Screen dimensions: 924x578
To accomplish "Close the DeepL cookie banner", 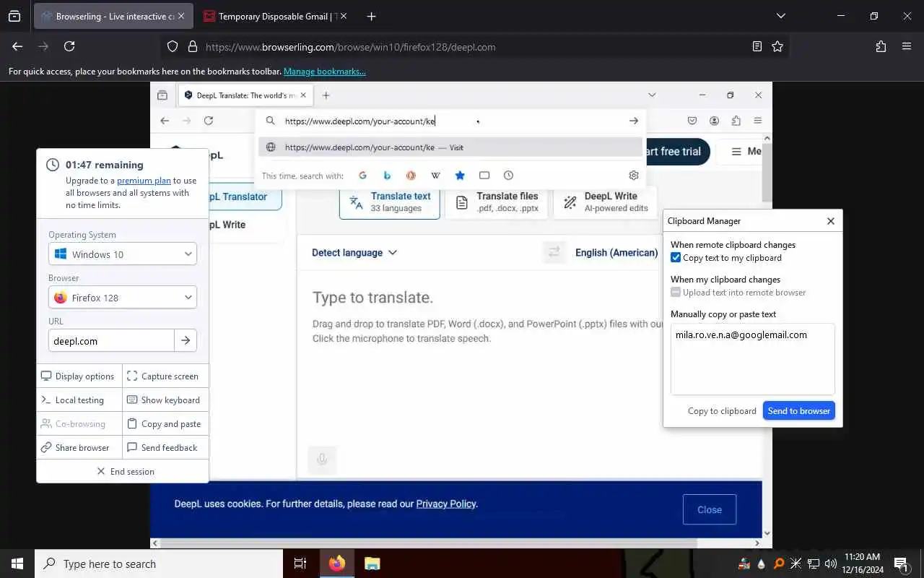I will pos(710,509).
